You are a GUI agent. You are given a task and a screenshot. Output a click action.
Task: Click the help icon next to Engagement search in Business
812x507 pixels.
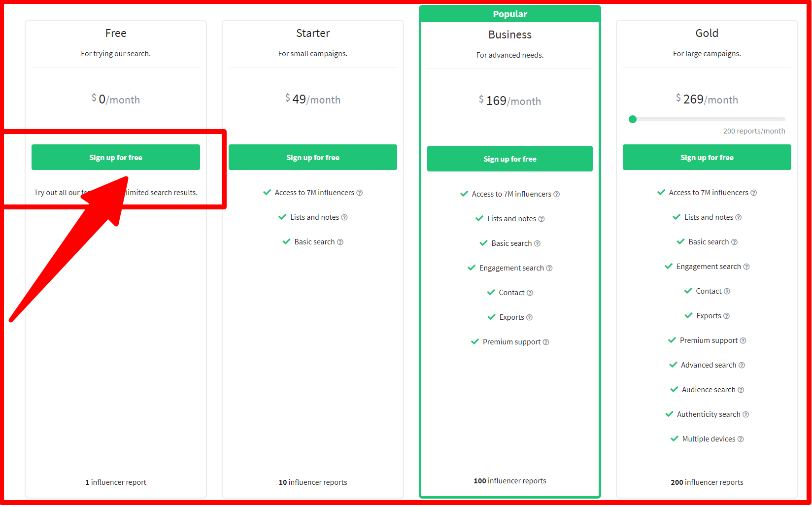(549, 268)
